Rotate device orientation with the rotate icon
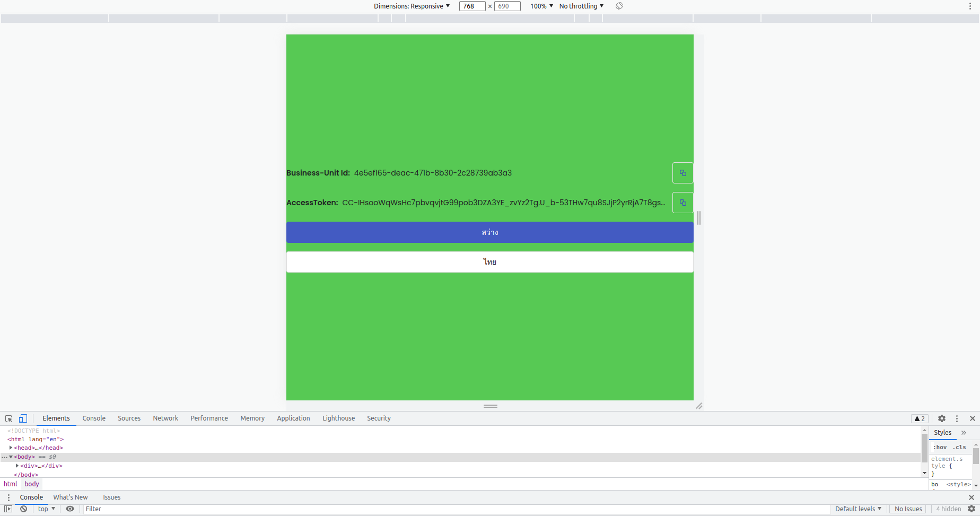Screen dimensions: 980x516 (618, 6)
